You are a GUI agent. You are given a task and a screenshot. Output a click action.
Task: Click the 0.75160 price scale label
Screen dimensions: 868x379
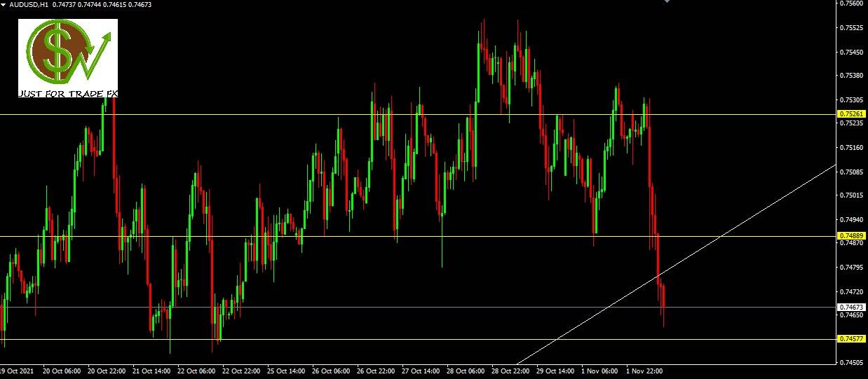click(x=852, y=148)
